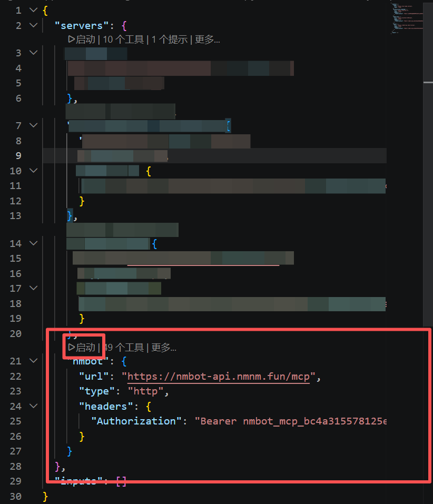Collapse the server block at line 14
This screenshot has width=433, height=504.
pos(32,243)
